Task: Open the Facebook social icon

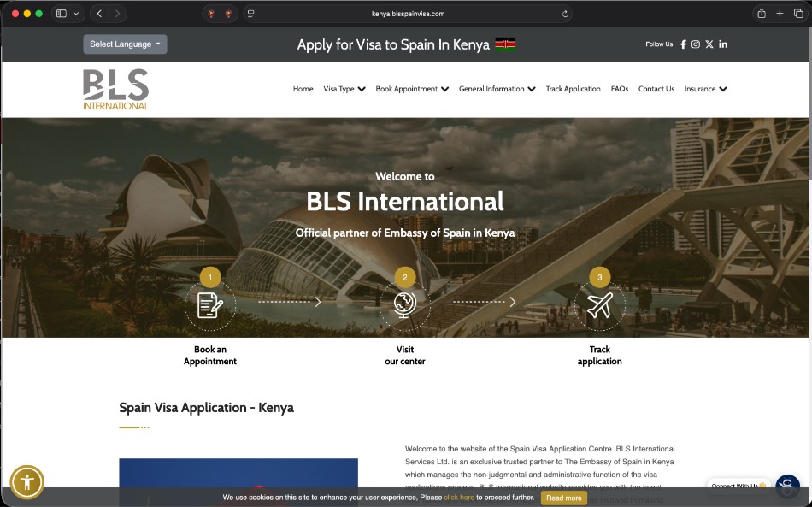Action: (683, 44)
